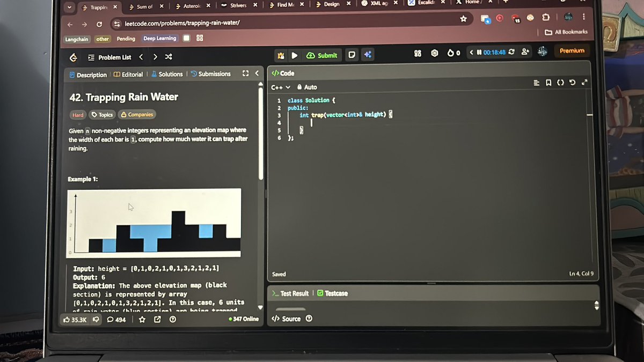Switch to the Editorial tab
This screenshot has height=362, width=644.
click(x=128, y=75)
